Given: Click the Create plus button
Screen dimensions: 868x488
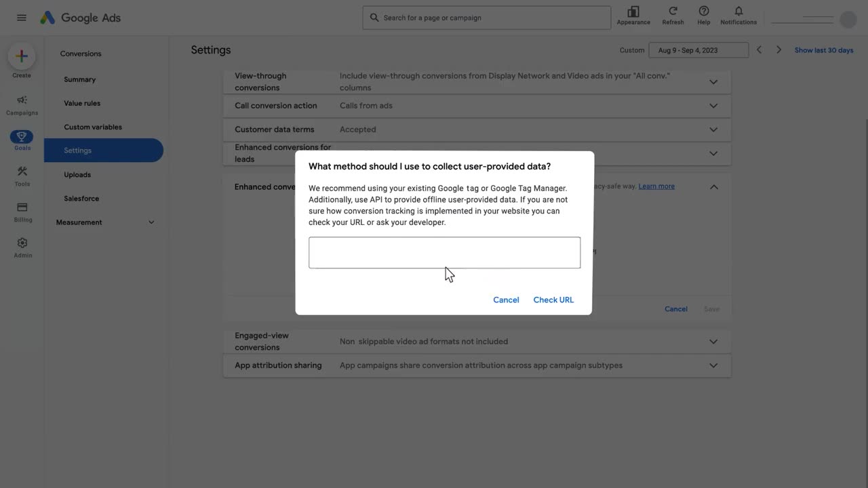Looking at the screenshot, I should point(22,56).
